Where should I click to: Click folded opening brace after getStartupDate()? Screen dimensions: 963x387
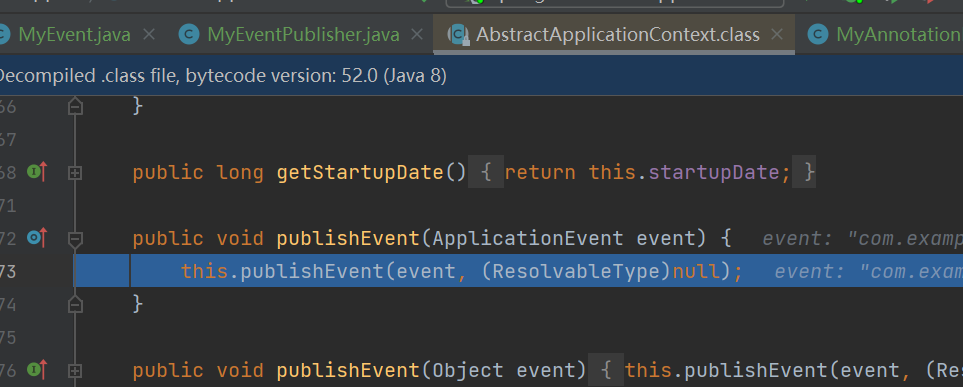tap(486, 173)
